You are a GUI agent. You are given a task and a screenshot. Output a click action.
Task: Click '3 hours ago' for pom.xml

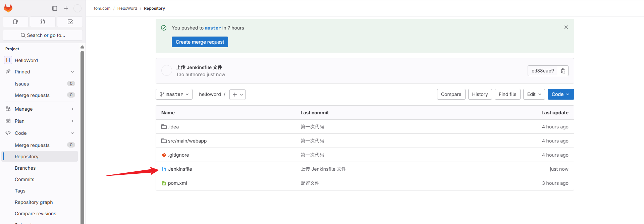coord(555,183)
